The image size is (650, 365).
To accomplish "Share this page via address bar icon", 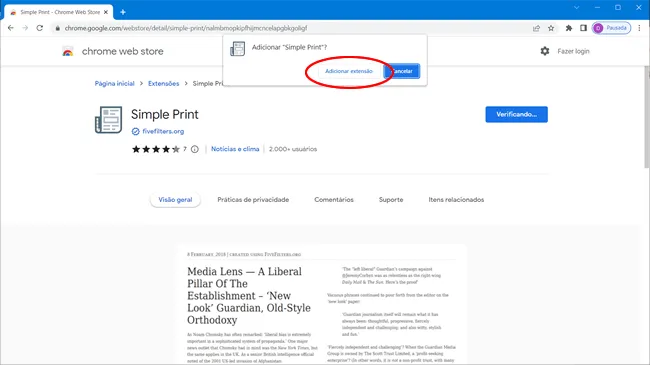I will tap(536, 28).
